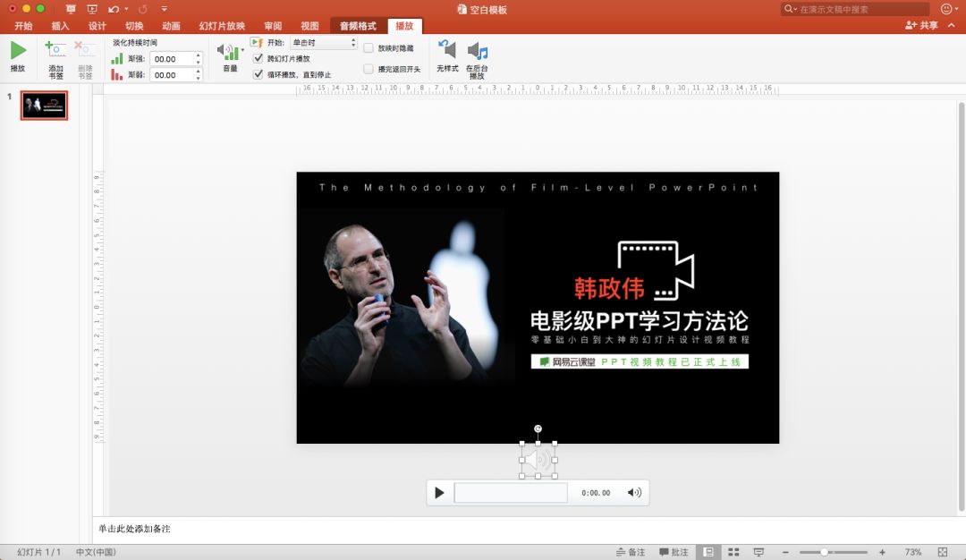Image resolution: width=966 pixels, height=560 pixels.
Task: Click the Add Bookmark icon
Action: [x=55, y=49]
